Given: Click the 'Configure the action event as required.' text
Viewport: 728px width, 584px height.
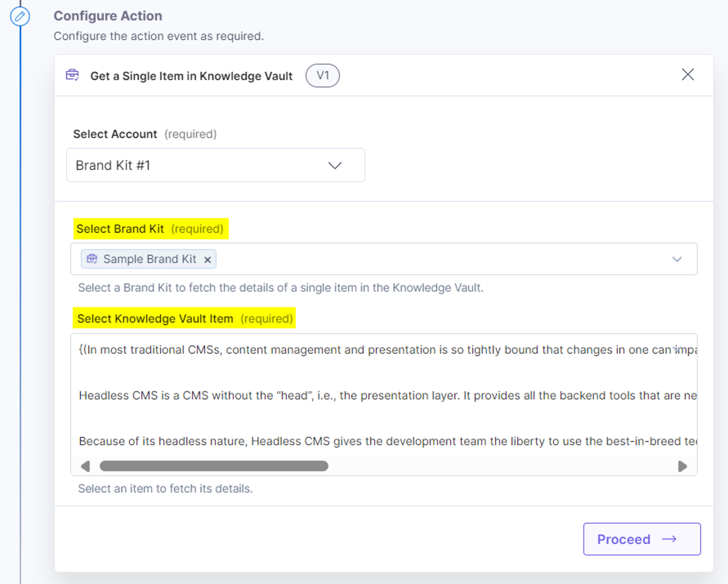Looking at the screenshot, I should point(159,36).
